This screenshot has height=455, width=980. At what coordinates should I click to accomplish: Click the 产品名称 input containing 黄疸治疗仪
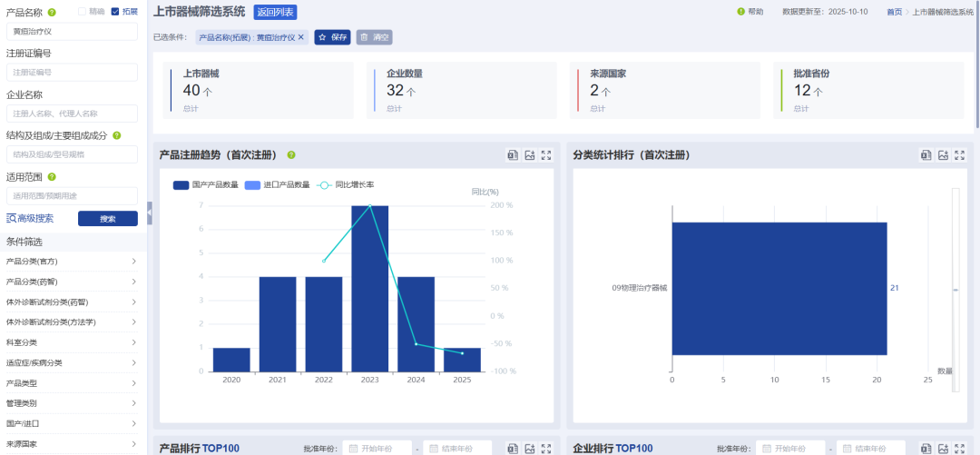pyautogui.click(x=72, y=31)
